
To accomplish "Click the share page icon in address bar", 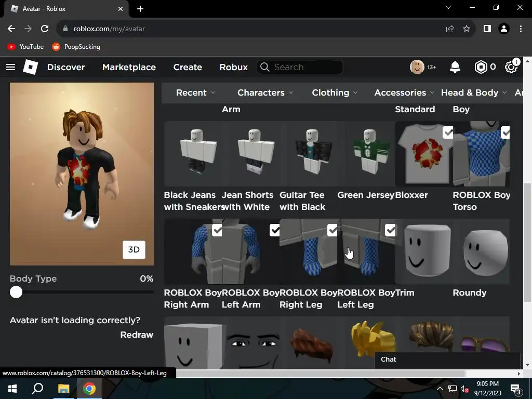I will pos(450,29).
